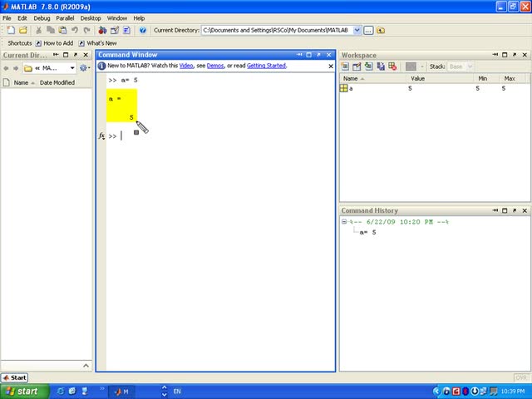Click the How to Add shortcut
Image resolution: width=532 pixels, height=399 pixels.
point(54,43)
